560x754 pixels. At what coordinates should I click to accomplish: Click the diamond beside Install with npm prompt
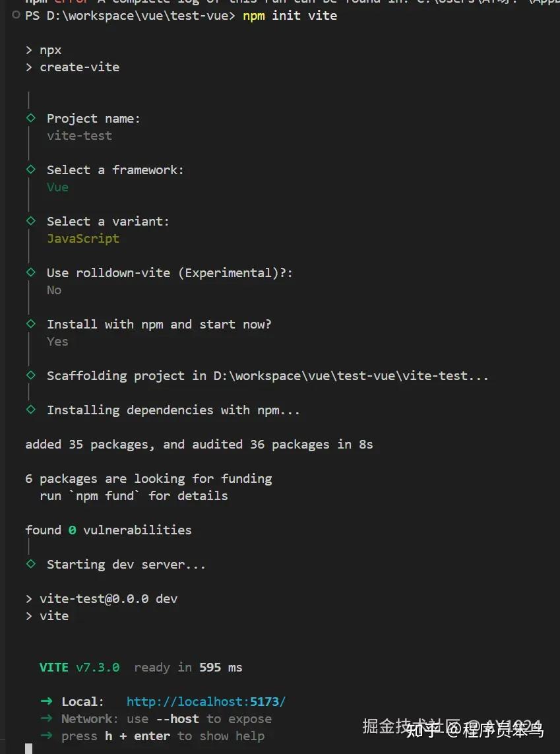point(31,324)
